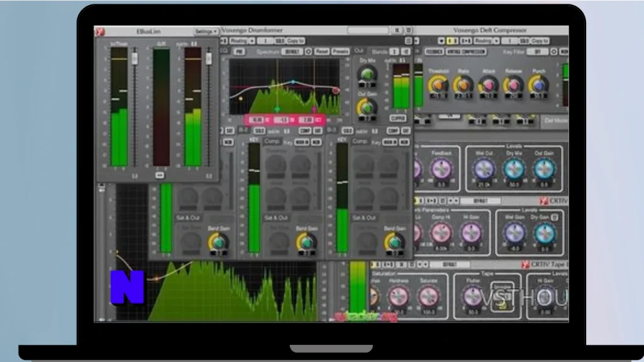Toggle Comp for band B-3

pyautogui.click(x=392, y=131)
